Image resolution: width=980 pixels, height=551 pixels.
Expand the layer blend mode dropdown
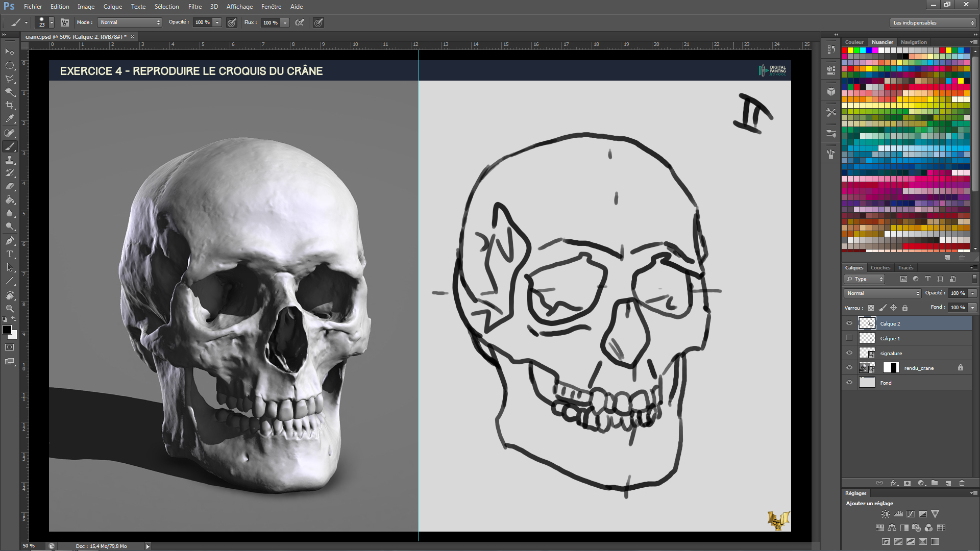pyautogui.click(x=883, y=293)
